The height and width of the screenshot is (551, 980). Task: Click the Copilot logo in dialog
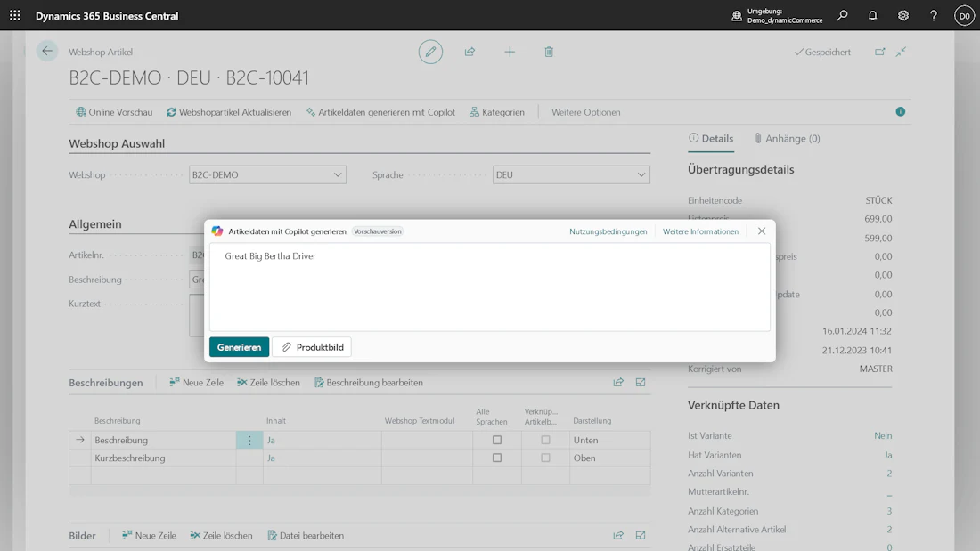[x=216, y=231]
